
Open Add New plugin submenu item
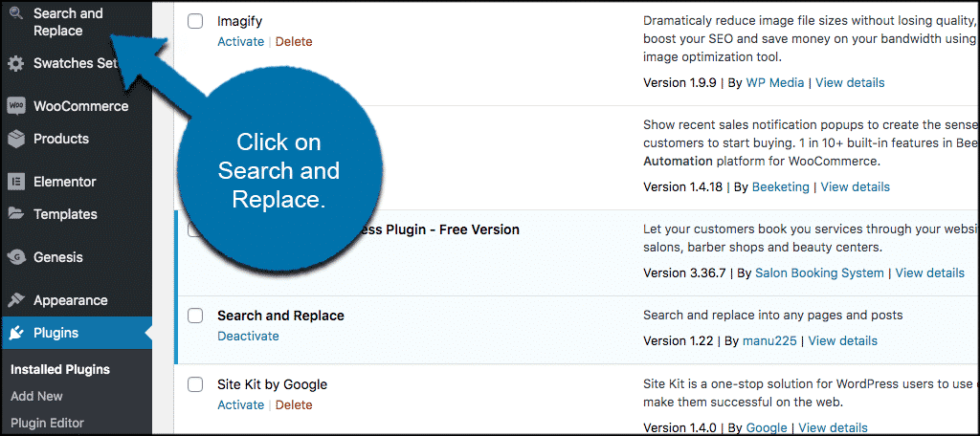tap(37, 396)
